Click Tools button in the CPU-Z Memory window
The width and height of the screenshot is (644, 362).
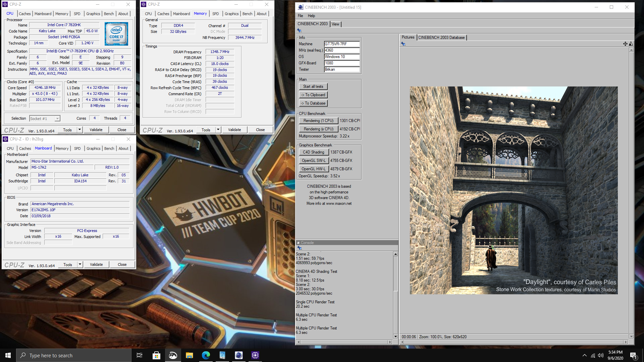(x=206, y=130)
